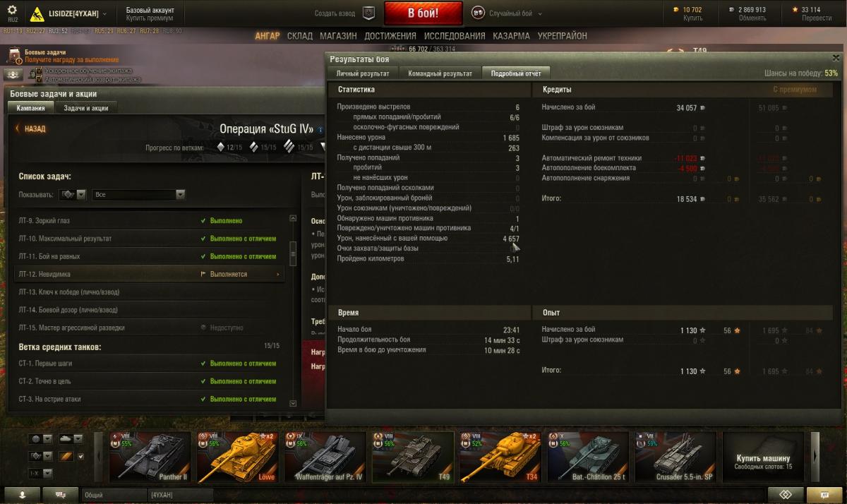Switch to Личный результат tab
The image size is (847, 504).
coord(363,73)
